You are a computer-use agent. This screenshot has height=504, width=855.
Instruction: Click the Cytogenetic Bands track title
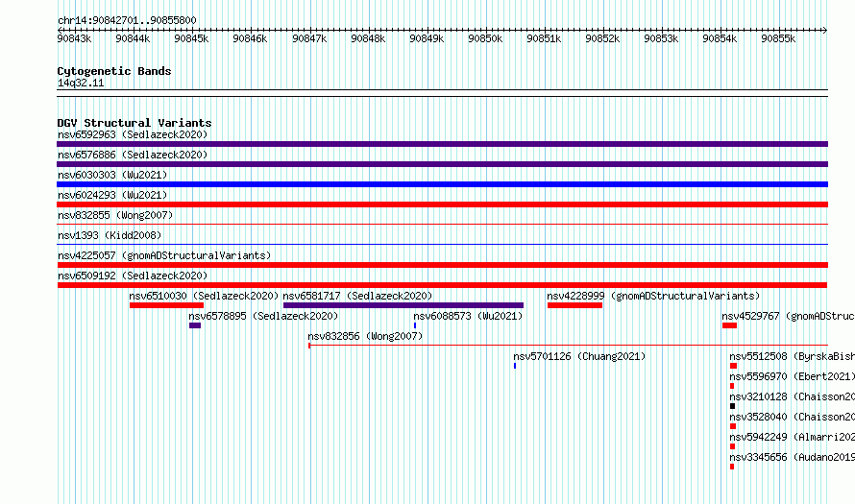click(114, 71)
